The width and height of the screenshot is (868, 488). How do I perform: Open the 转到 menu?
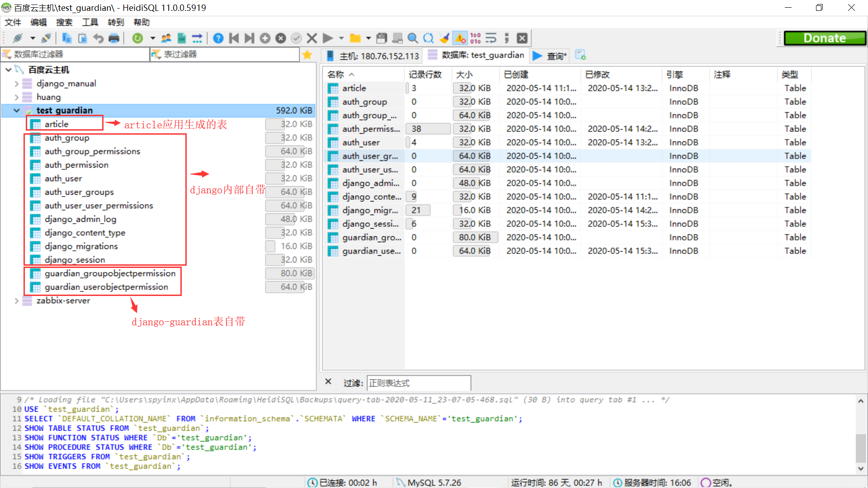[116, 22]
